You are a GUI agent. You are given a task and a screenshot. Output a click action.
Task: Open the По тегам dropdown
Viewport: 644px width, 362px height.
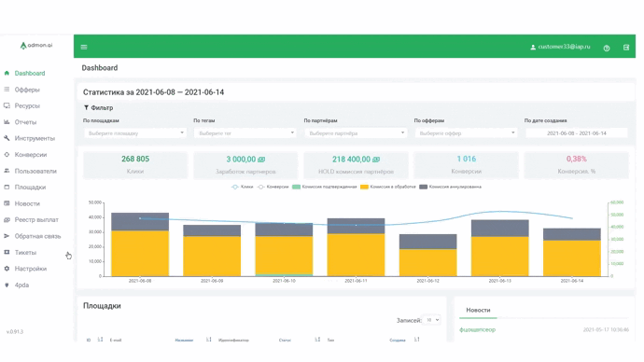tap(245, 133)
